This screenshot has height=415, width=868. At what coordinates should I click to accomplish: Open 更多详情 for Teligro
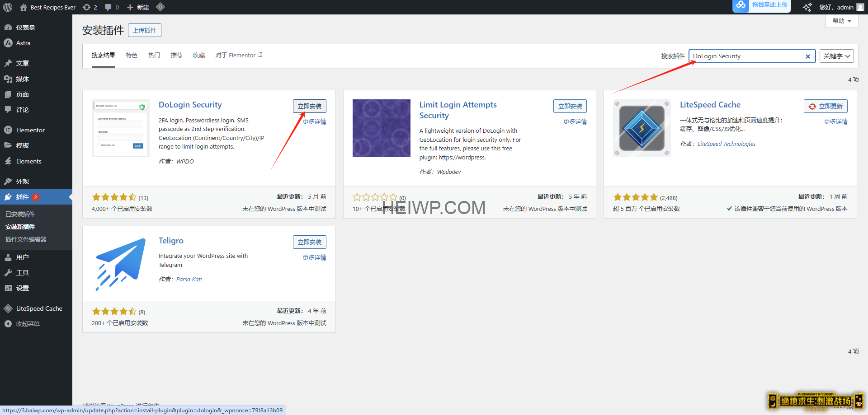tap(314, 257)
